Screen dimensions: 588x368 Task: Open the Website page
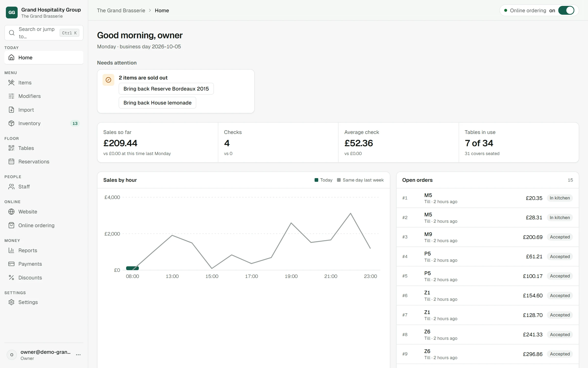coord(44,211)
